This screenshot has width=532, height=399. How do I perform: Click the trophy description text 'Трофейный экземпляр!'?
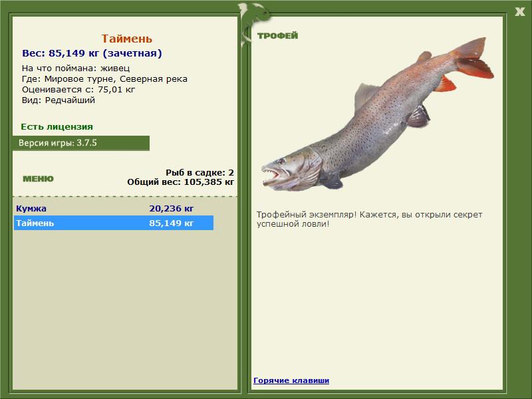(307, 215)
